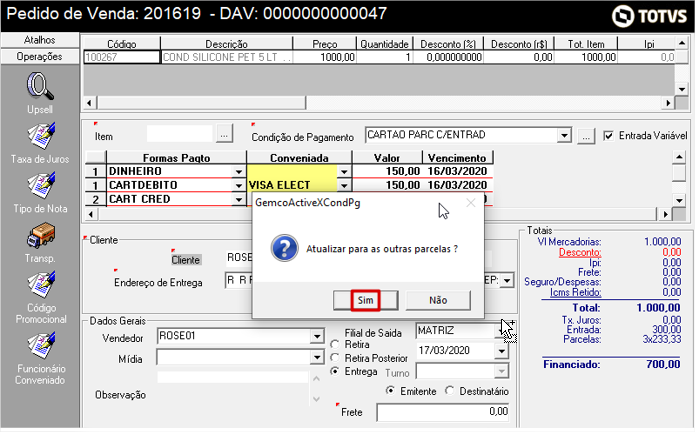695x432 pixels.
Task: Click the Item lookup ellipsis button
Action: [x=224, y=134]
